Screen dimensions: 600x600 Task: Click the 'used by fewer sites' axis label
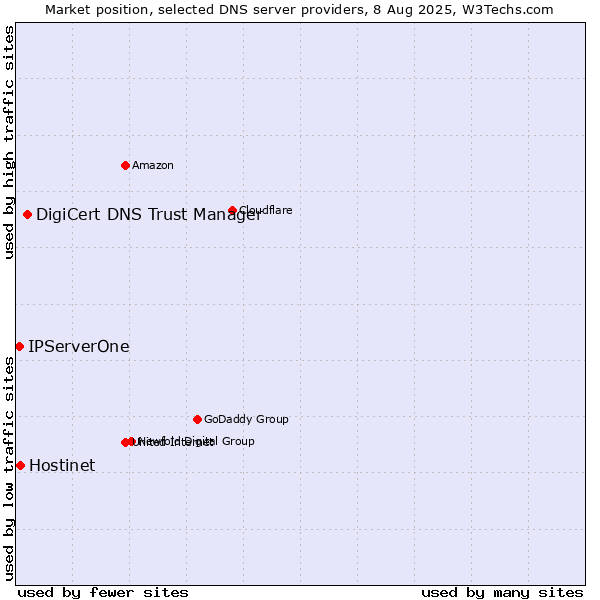click(x=103, y=593)
